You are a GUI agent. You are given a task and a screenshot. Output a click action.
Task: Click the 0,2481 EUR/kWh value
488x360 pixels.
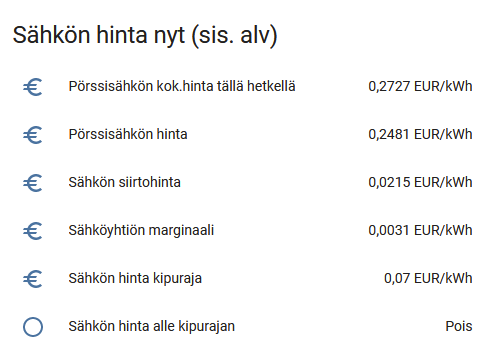point(420,134)
